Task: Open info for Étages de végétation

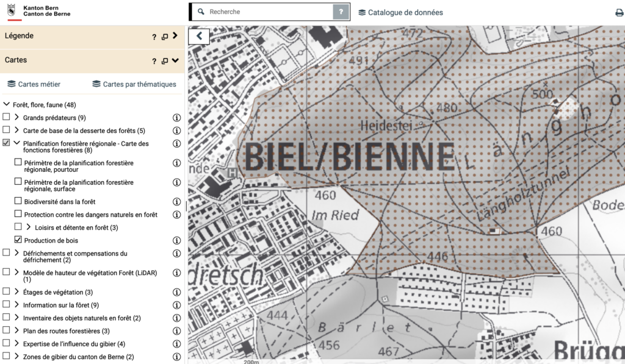Action: pyautogui.click(x=177, y=292)
